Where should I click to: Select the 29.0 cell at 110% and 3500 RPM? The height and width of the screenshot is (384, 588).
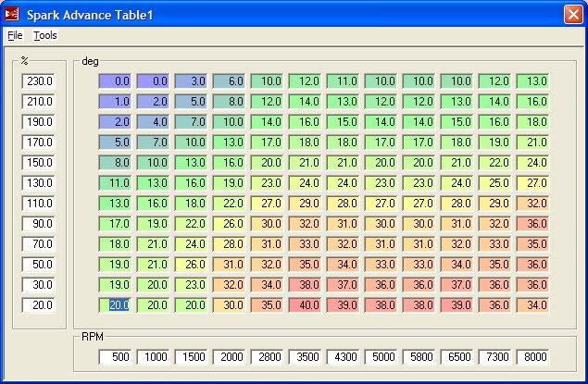[305, 203]
